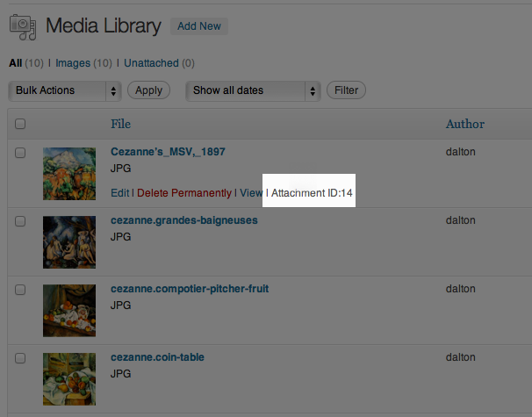532x417 pixels.
Task: Click the compotier-pitcher-fruit thumbnail
Action: [x=69, y=310]
